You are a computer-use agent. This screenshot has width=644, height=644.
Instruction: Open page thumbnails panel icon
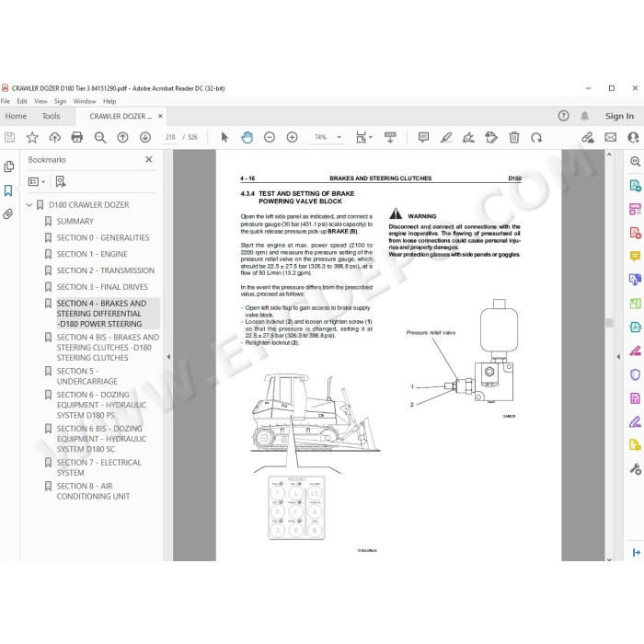tap(8, 167)
